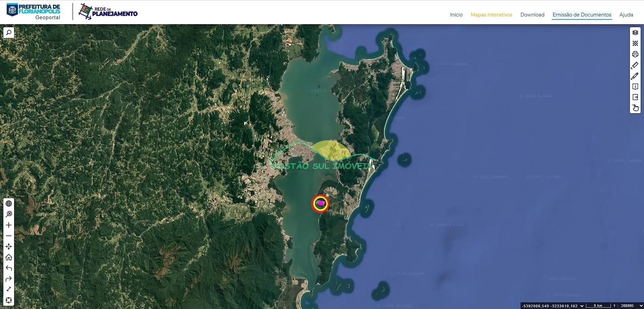Image resolution: width=644 pixels, height=309 pixels.
Task: Return to the home map view
Action: pyautogui.click(x=9, y=257)
